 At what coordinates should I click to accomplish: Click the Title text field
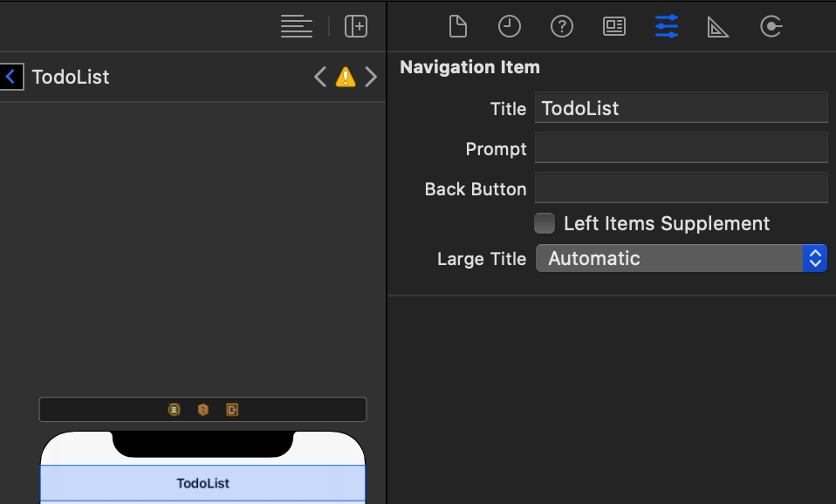681,108
